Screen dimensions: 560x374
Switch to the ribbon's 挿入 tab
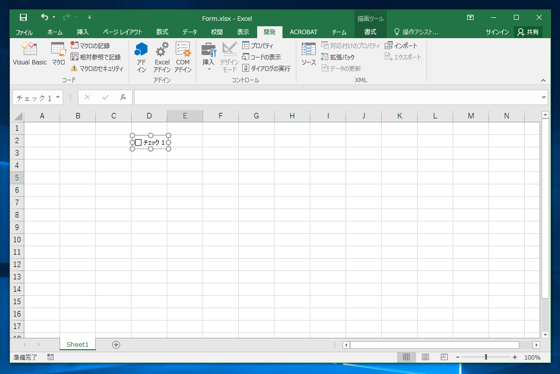[x=82, y=32]
